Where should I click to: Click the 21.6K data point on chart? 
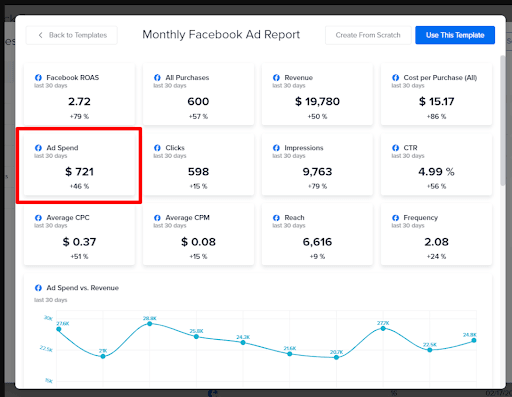(x=290, y=354)
